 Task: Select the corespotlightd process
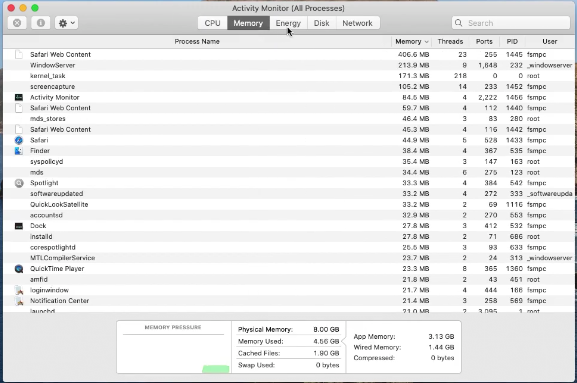pos(288,247)
